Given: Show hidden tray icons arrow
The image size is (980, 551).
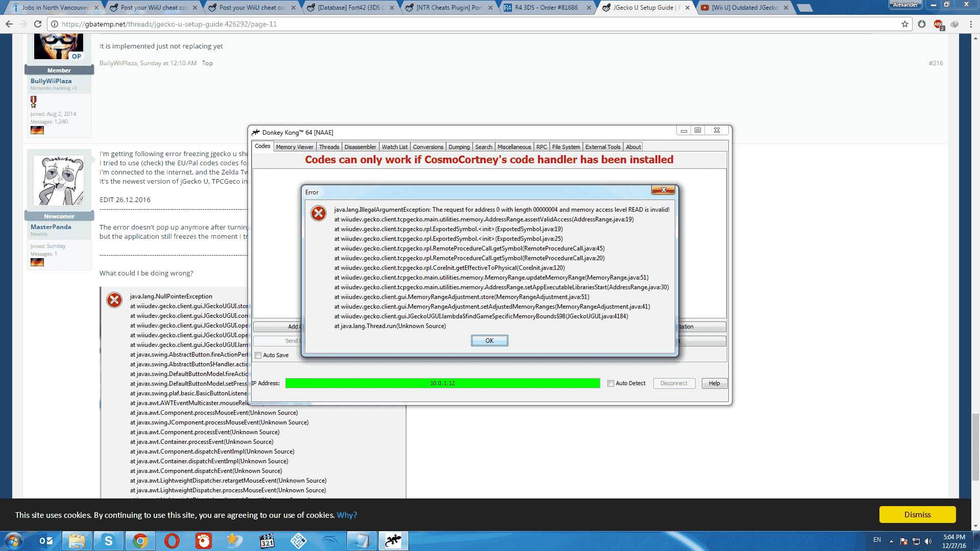Looking at the screenshot, I should pos(891,541).
